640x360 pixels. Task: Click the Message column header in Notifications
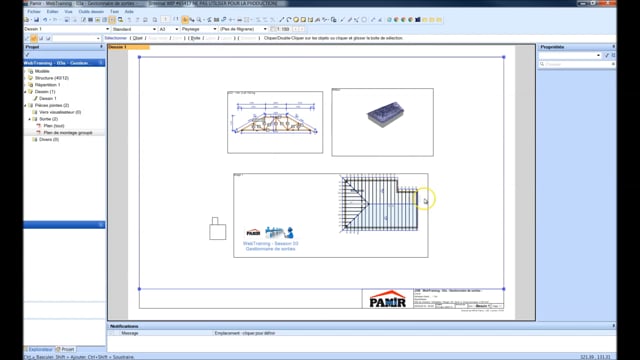click(130, 333)
